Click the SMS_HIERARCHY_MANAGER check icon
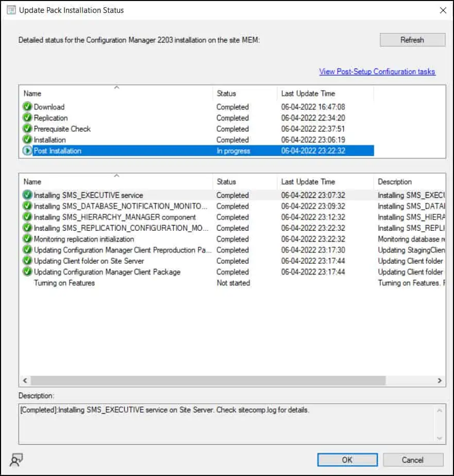 (27, 217)
